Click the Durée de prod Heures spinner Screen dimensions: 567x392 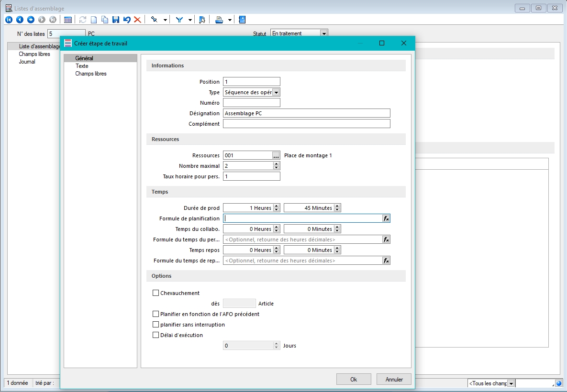click(276, 208)
